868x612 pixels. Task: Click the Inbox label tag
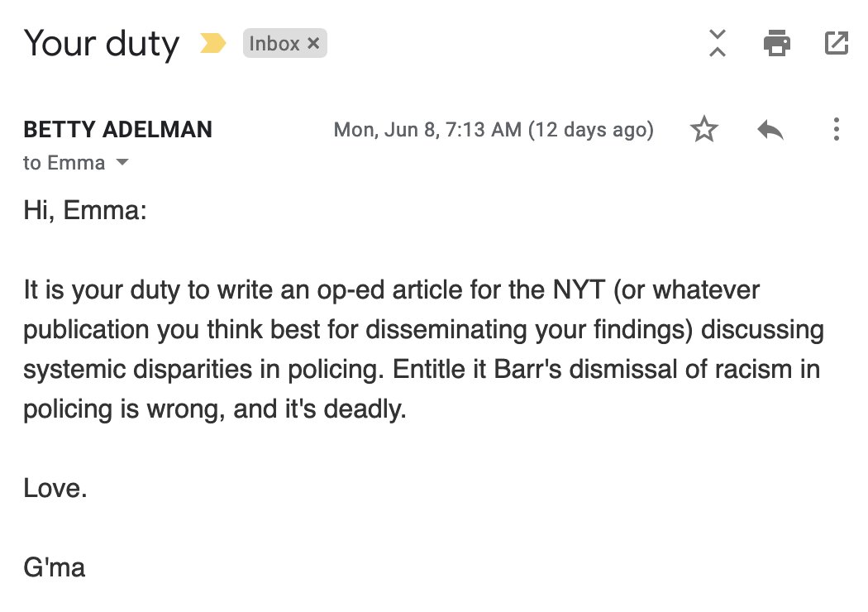pos(274,44)
